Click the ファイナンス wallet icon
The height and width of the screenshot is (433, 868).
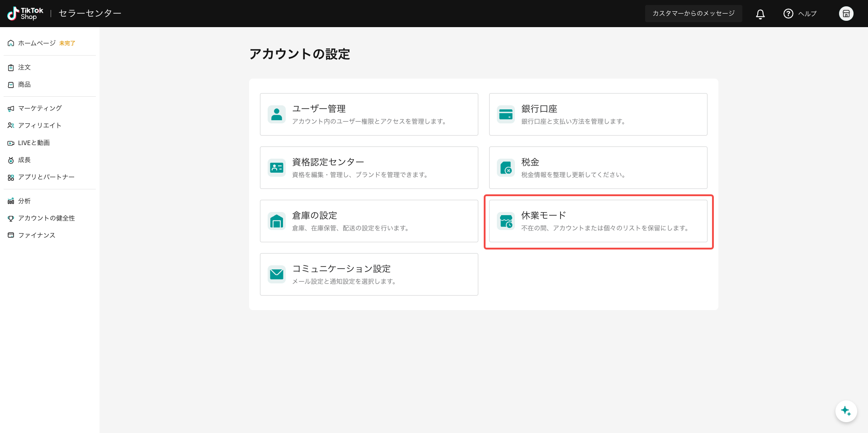click(11, 235)
